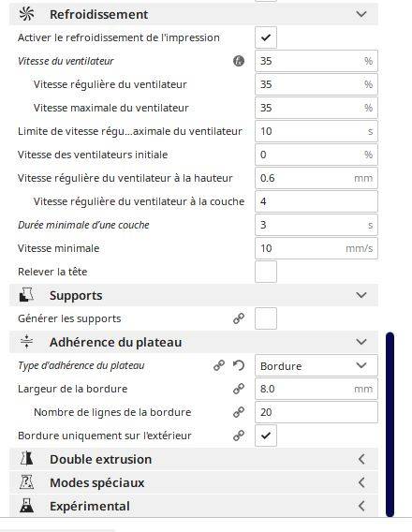Click the dark blue settings scrollbar

pos(390,424)
